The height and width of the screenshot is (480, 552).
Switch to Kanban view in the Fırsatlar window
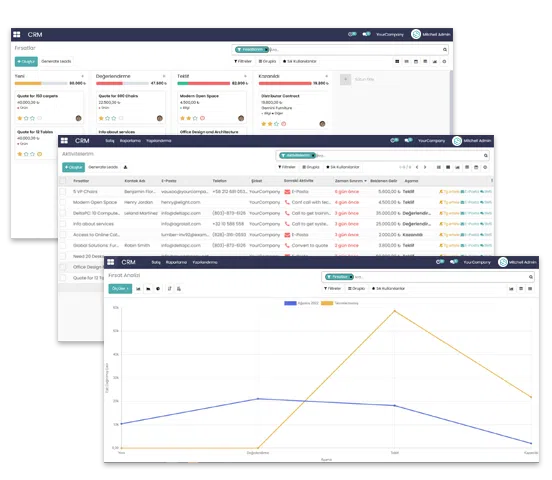click(397, 61)
